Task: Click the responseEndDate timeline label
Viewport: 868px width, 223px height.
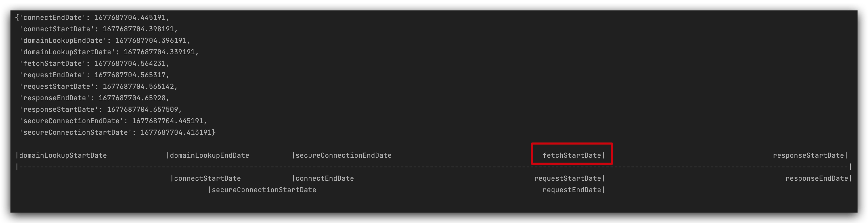Action: [x=817, y=178]
